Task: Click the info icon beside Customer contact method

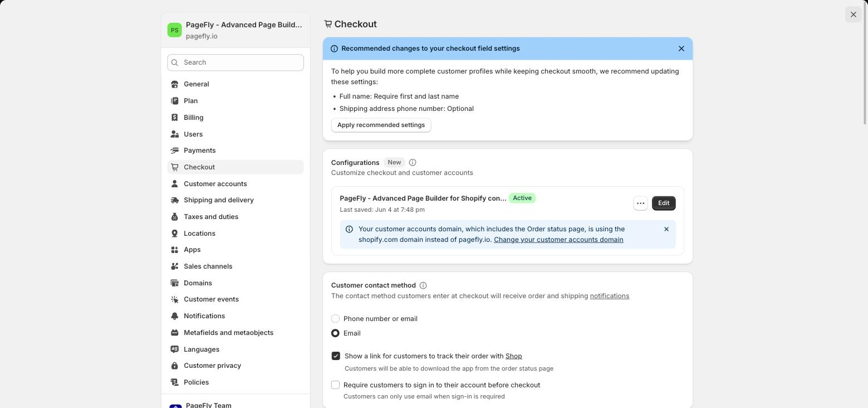Action: [x=423, y=285]
